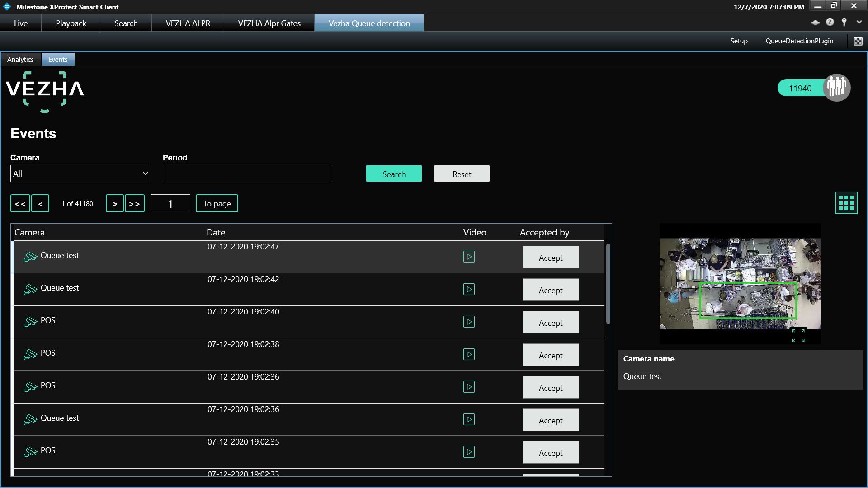Viewport: 868px width, 488px height.
Task: Accept the POS event at 19:02:40
Action: [551, 322]
